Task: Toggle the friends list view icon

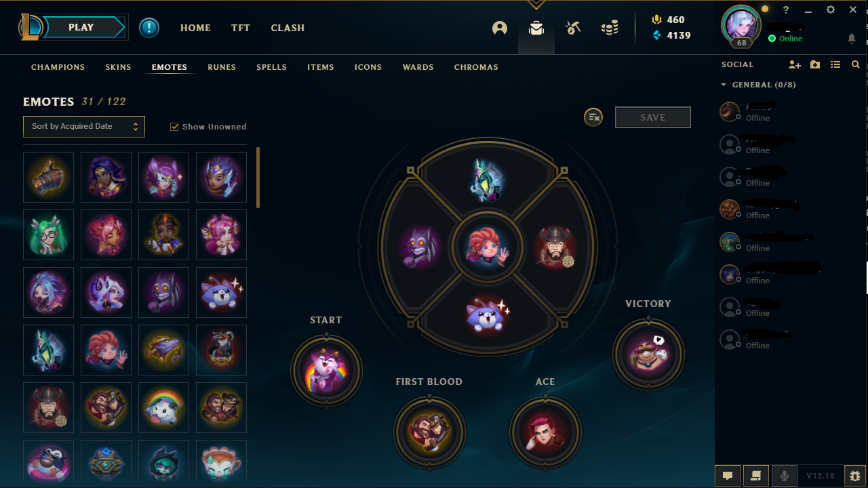Action: click(x=835, y=64)
